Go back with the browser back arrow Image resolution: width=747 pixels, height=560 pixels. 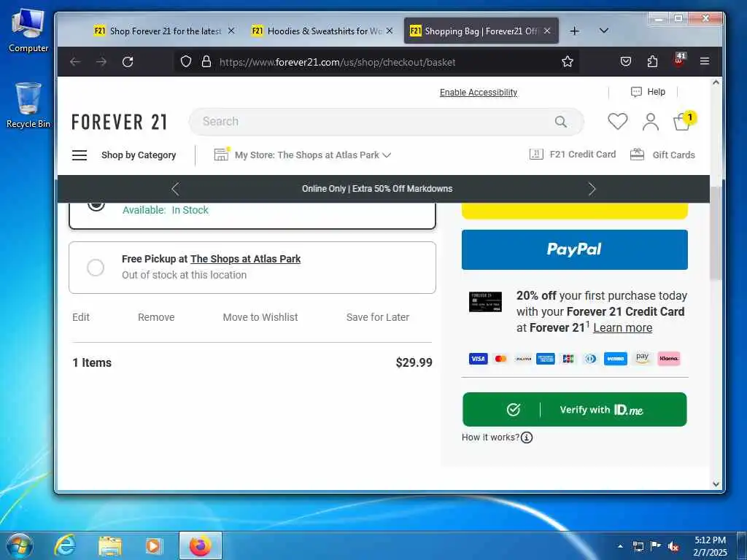(75, 62)
